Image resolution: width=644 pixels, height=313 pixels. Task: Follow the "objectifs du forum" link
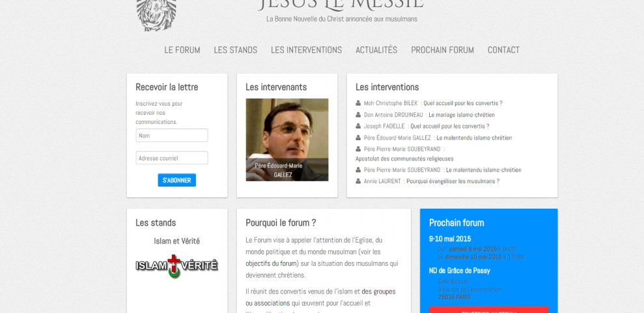click(x=271, y=263)
